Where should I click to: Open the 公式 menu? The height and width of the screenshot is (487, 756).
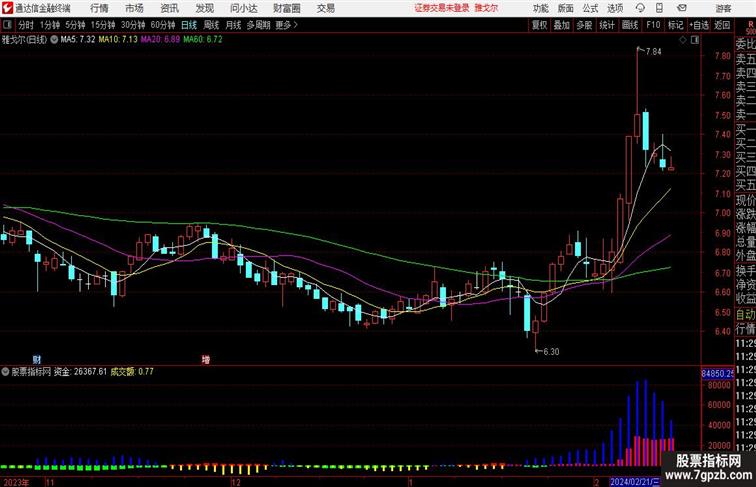pos(590,8)
